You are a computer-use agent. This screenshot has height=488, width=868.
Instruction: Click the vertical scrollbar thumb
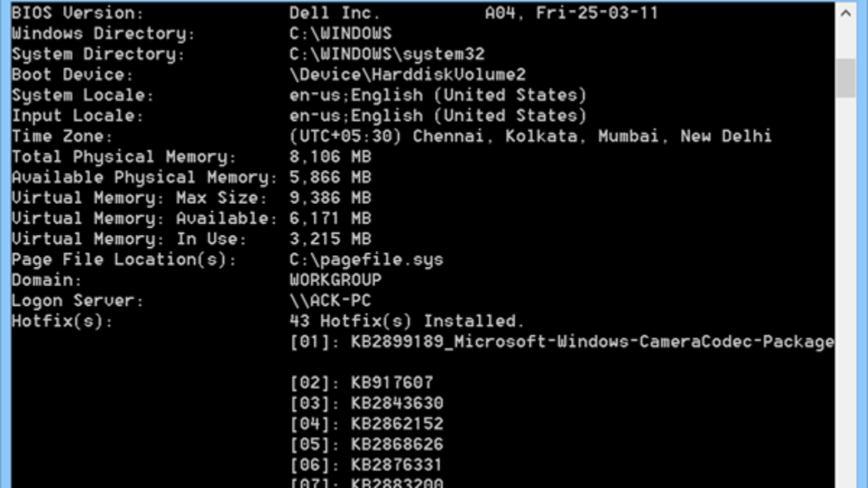845,77
